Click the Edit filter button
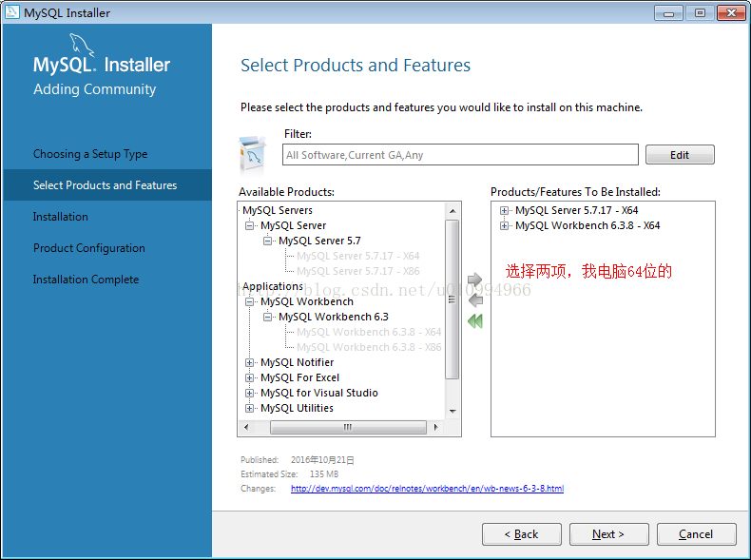This screenshot has width=751, height=560. (680, 155)
